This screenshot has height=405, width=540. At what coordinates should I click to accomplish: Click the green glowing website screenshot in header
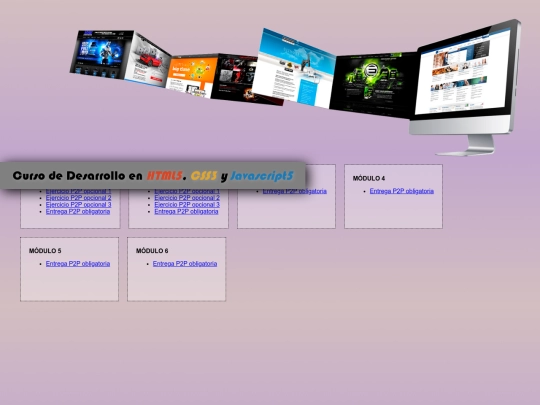pos(373,85)
